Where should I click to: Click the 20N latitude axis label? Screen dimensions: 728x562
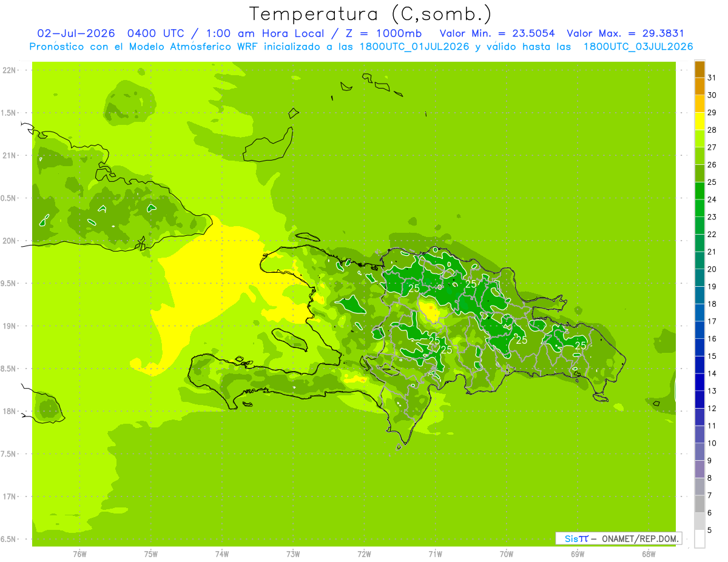click(10, 241)
